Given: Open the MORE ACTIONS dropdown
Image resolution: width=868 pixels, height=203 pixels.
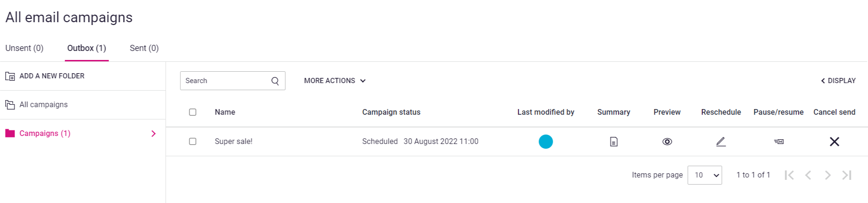Looking at the screenshot, I should [x=335, y=81].
